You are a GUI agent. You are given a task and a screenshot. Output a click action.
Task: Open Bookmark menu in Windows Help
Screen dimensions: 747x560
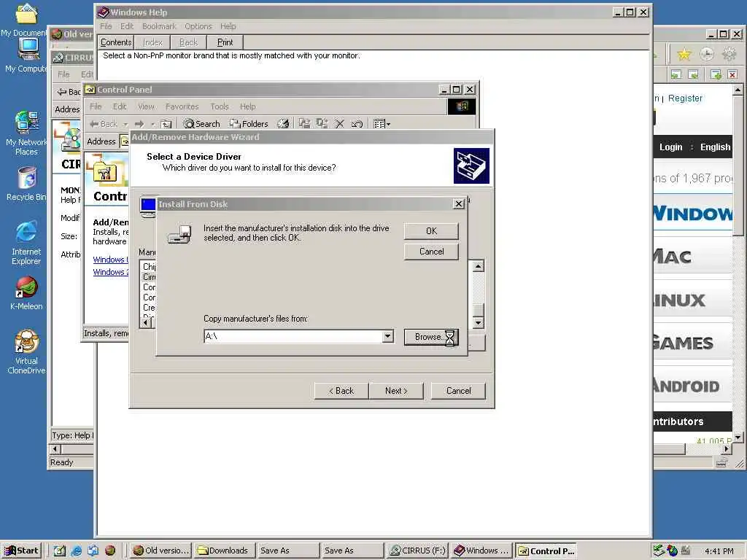tap(159, 26)
